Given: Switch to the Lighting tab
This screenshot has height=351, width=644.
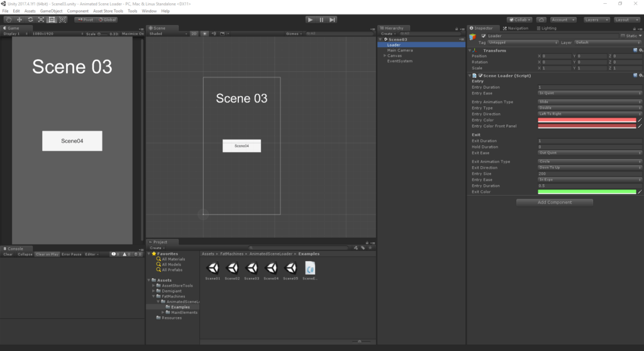Looking at the screenshot, I should tap(547, 28).
